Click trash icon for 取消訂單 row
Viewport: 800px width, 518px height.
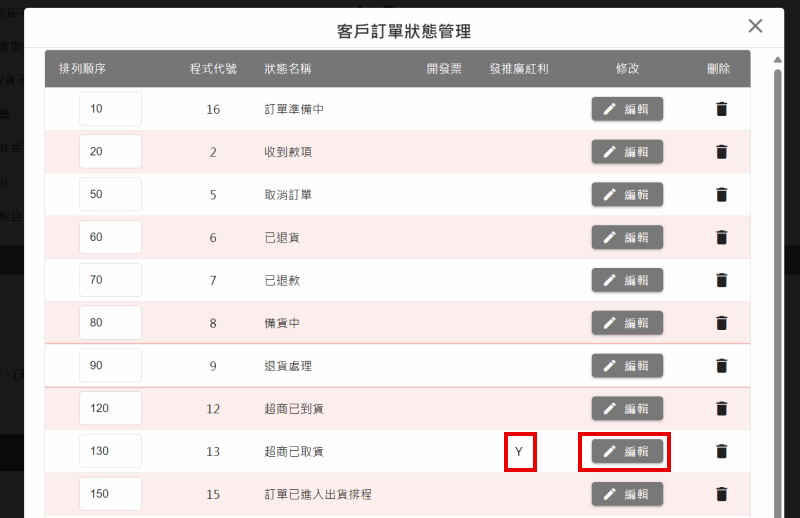(721, 194)
